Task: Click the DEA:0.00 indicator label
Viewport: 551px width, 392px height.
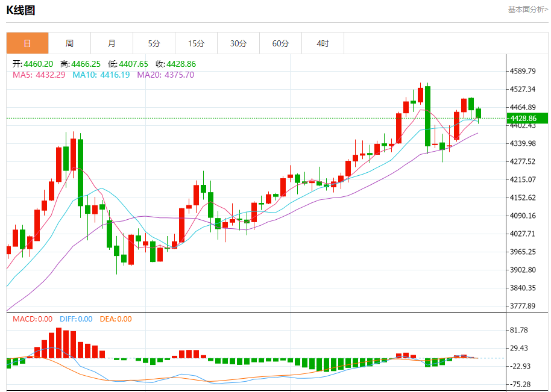Action: (x=116, y=319)
